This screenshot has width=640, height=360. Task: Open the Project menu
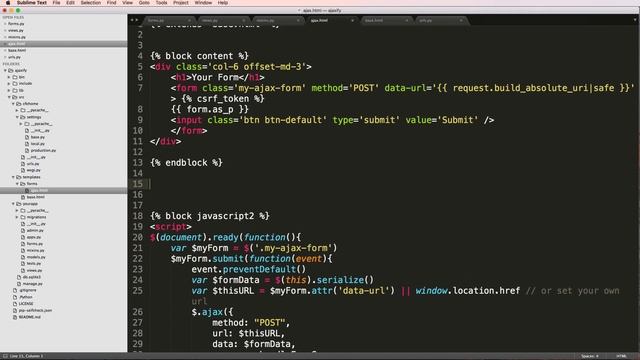click(181, 3)
